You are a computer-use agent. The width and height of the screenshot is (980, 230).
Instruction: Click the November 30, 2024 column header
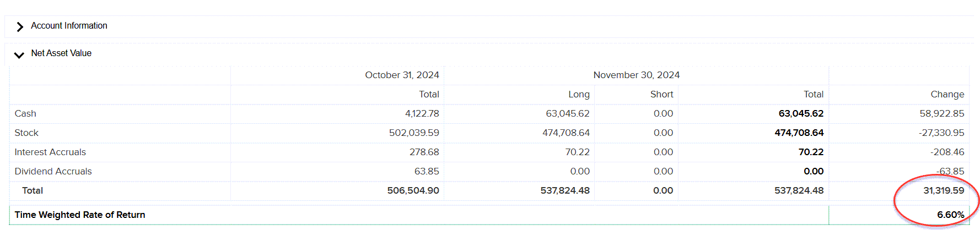[636, 75]
